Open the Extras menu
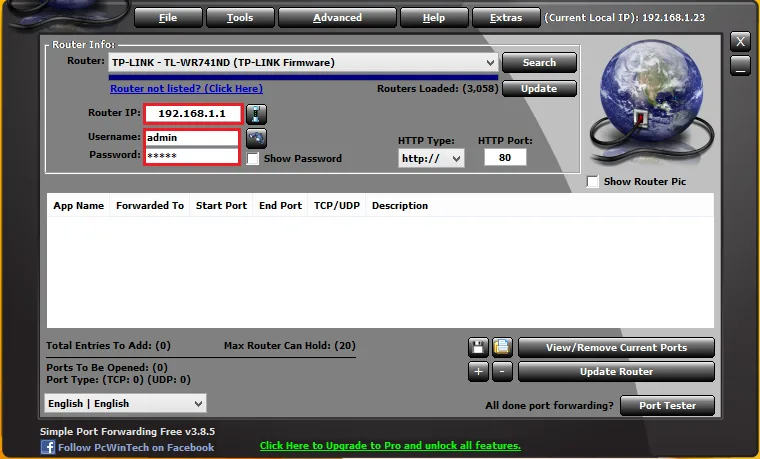 pos(506,18)
